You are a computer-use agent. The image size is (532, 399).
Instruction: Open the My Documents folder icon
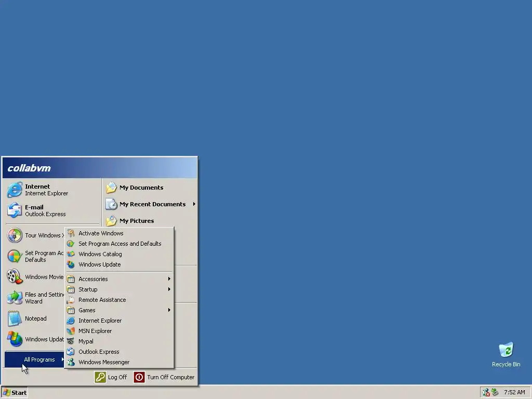(x=111, y=188)
